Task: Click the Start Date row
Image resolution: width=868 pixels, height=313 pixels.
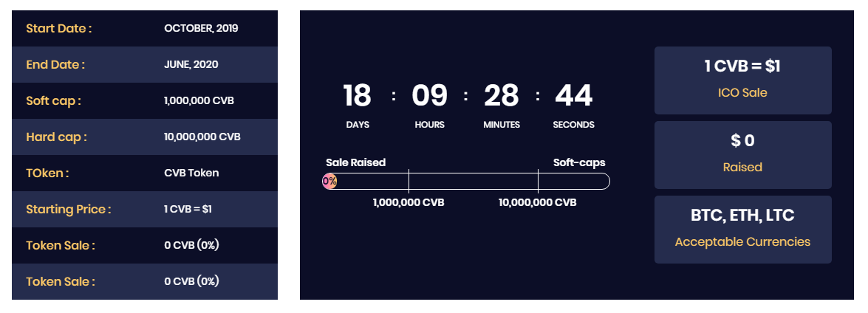Action: (x=145, y=29)
